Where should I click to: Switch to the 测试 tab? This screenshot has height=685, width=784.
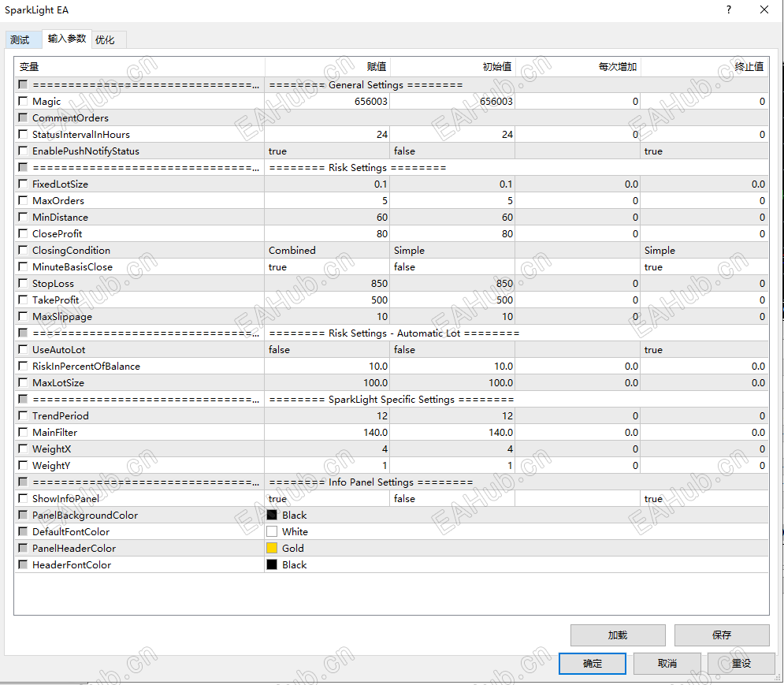(x=23, y=39)
